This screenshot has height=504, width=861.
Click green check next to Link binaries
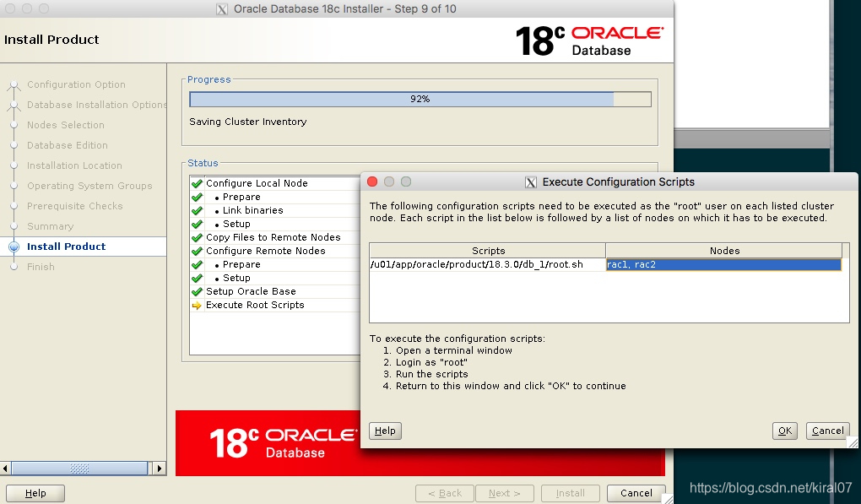point(198,211)
